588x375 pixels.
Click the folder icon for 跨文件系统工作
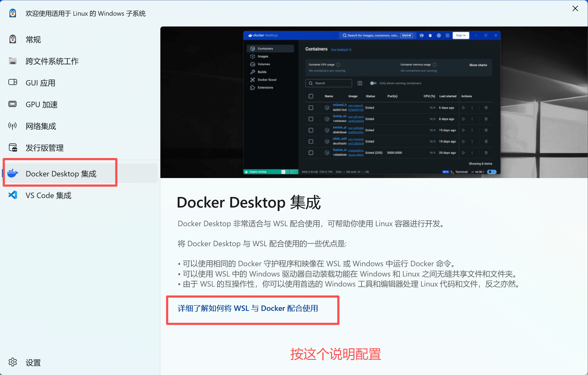click(13, 61)
